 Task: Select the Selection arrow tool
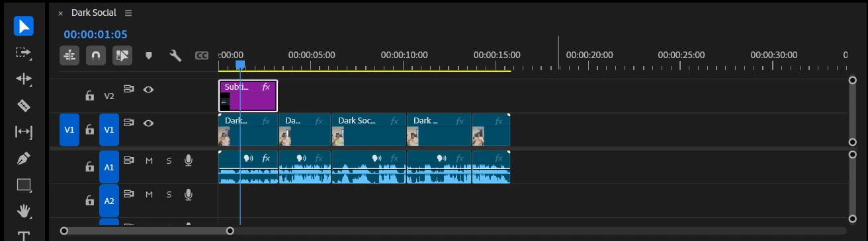[24, 26]
